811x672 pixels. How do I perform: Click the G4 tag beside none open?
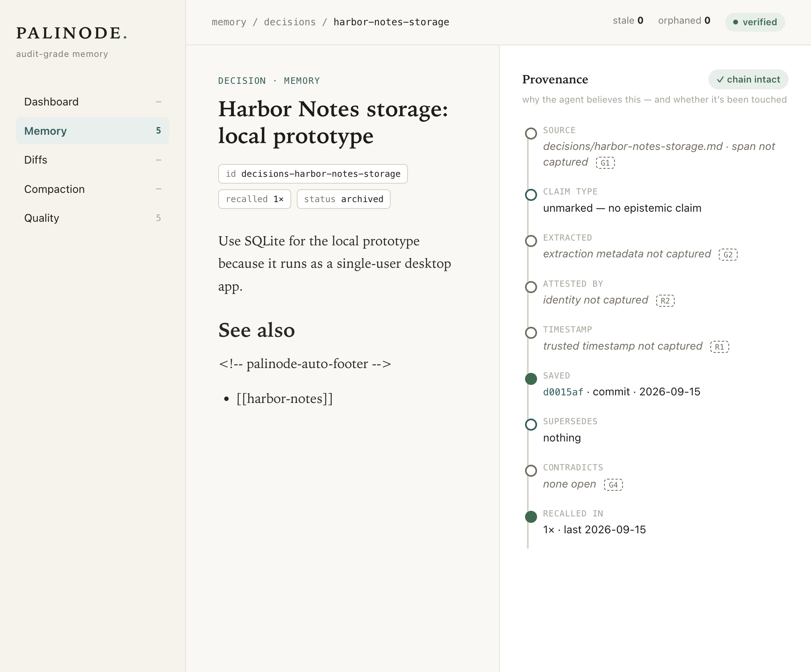point(613,485)
